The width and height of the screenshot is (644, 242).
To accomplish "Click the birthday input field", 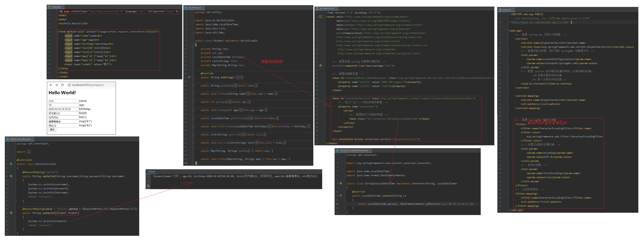I will coord(64,109).
